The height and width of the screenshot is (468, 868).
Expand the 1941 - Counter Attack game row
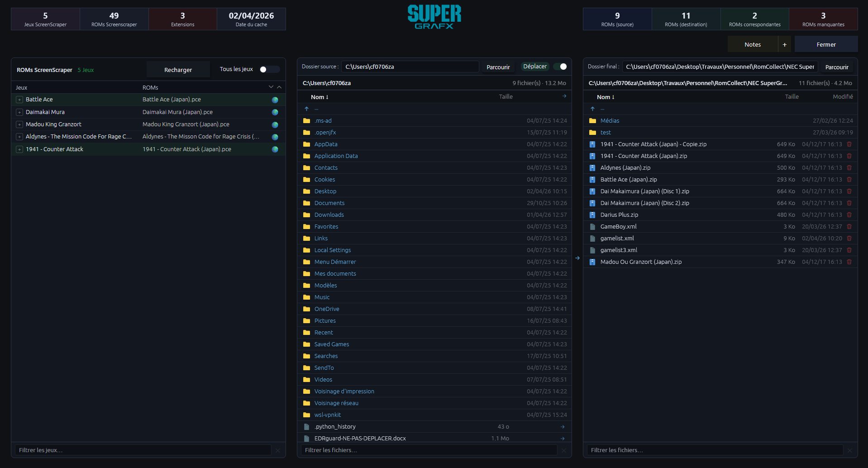[19, 149]
